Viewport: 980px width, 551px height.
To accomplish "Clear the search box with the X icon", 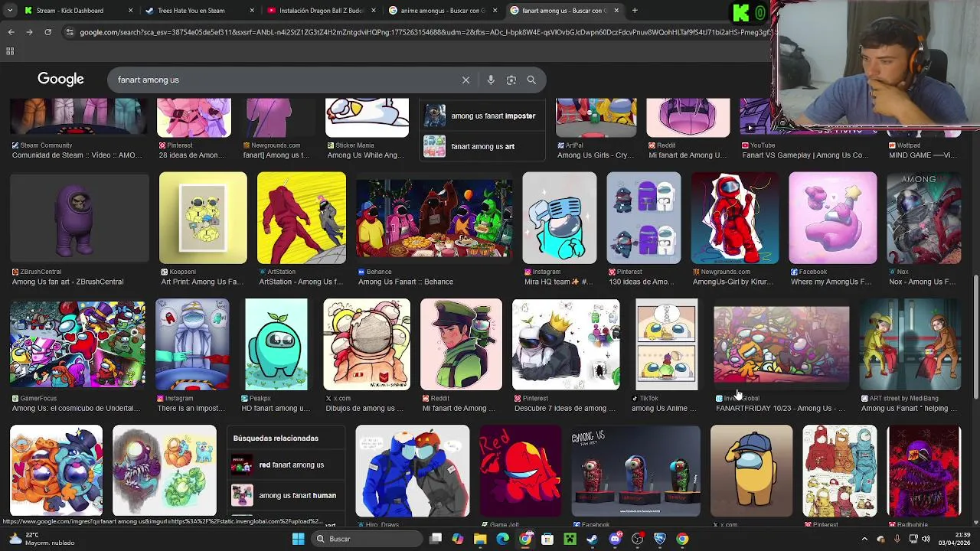I will (465, 80).
